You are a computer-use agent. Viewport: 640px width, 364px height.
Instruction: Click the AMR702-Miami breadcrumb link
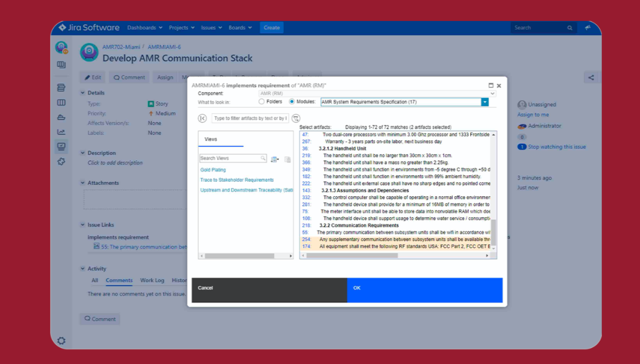121,47
